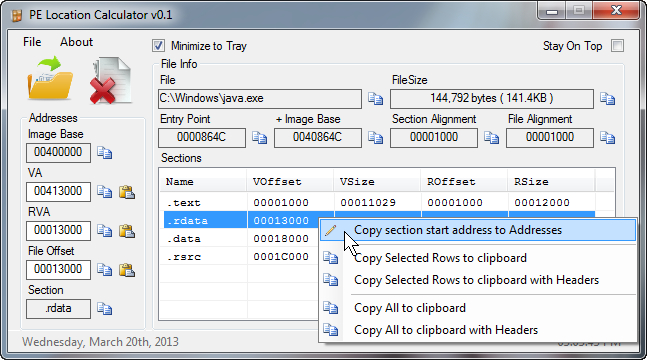Click the VA address input field
647x360 pixels.
(58, 192)
